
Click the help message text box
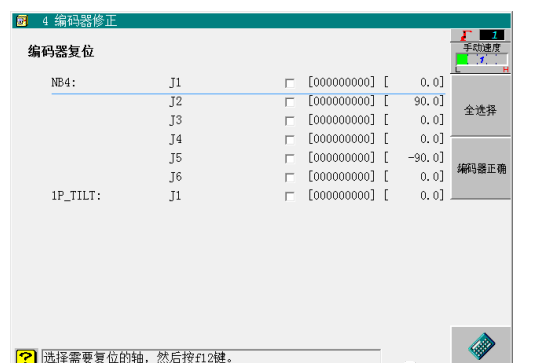[x=211, y=357]
